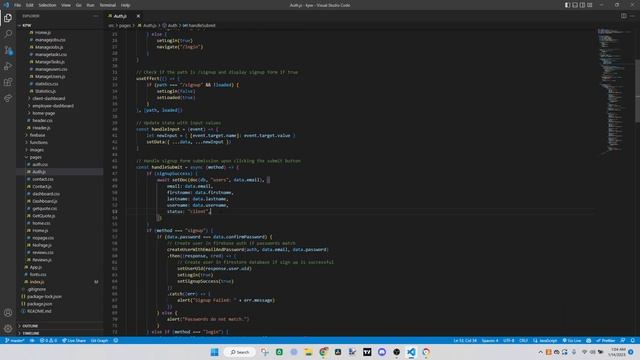Collapse the pages folder
The width and height of the screenshot is (640, 360).
pos(35,157)
